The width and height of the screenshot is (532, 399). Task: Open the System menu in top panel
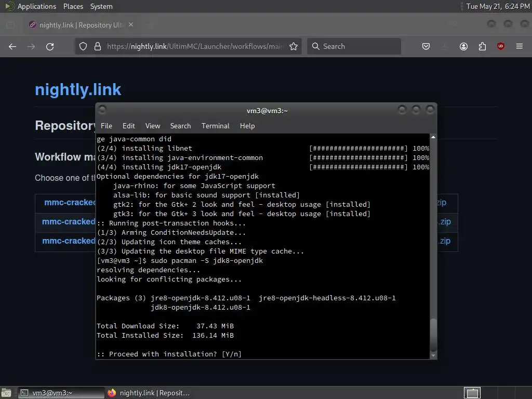click(101, 6)
